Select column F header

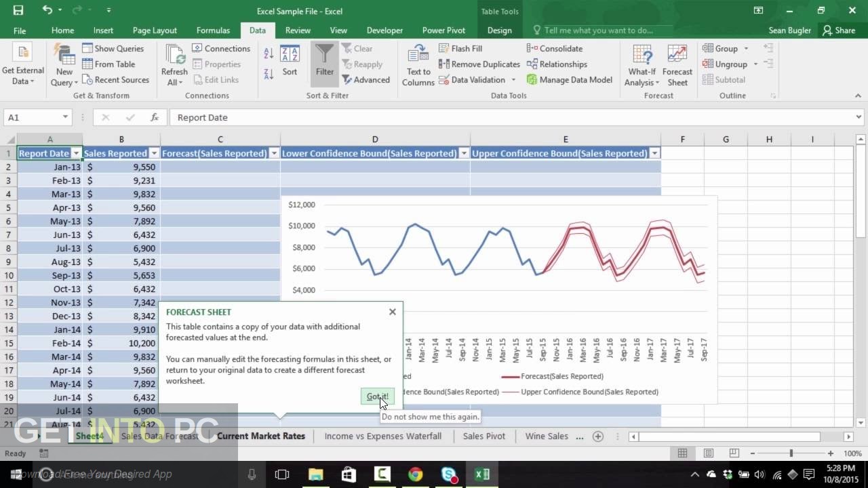pos(682,139)
